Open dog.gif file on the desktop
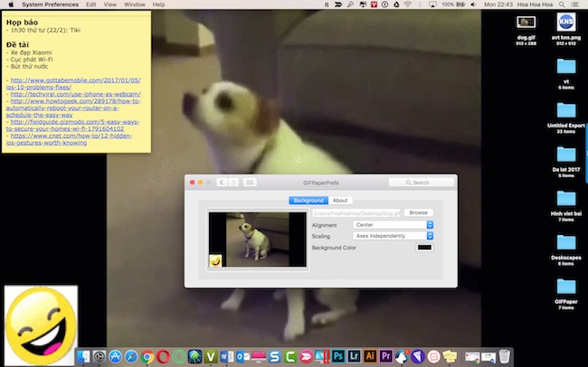588x367 pixels. pos(526,23)
